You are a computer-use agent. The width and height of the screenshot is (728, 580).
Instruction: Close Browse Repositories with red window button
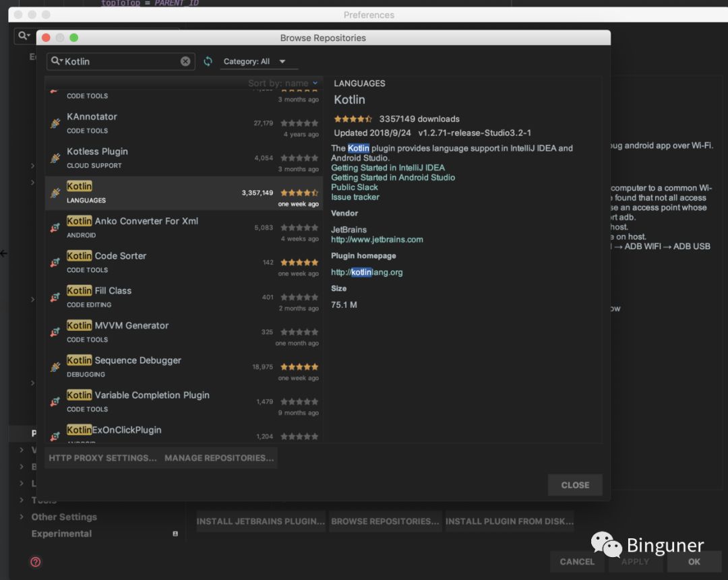[x=46, y=38]
